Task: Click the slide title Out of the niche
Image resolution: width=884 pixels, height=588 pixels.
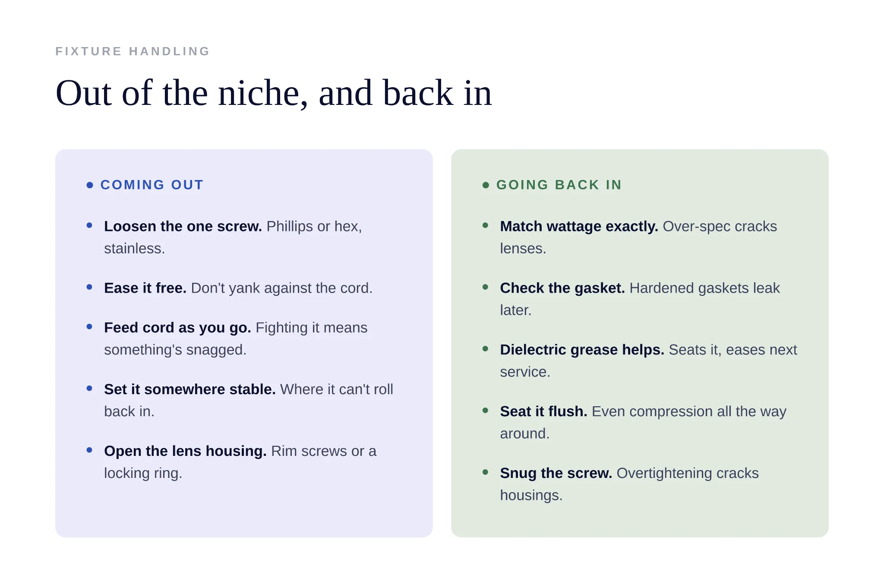Action: click(274, 93)
